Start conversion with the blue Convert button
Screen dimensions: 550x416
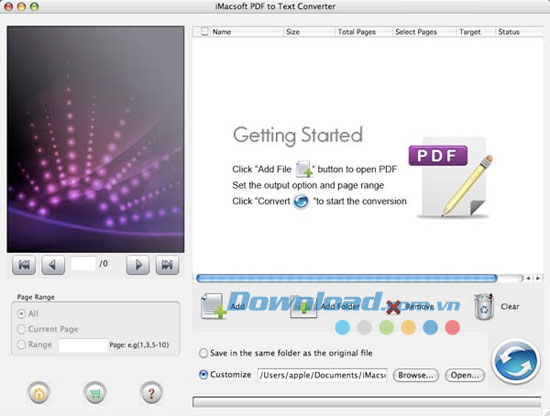516,362
